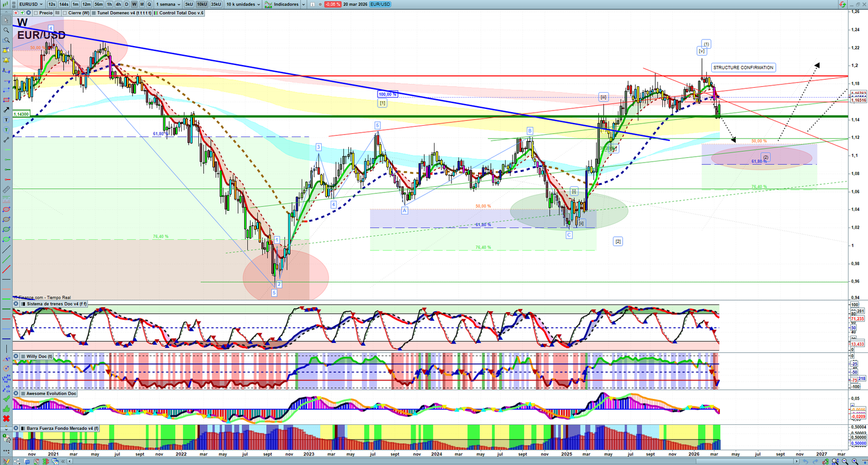868x465 pixels.
Task: Click the alert bell tool
Action: point(6,60)
